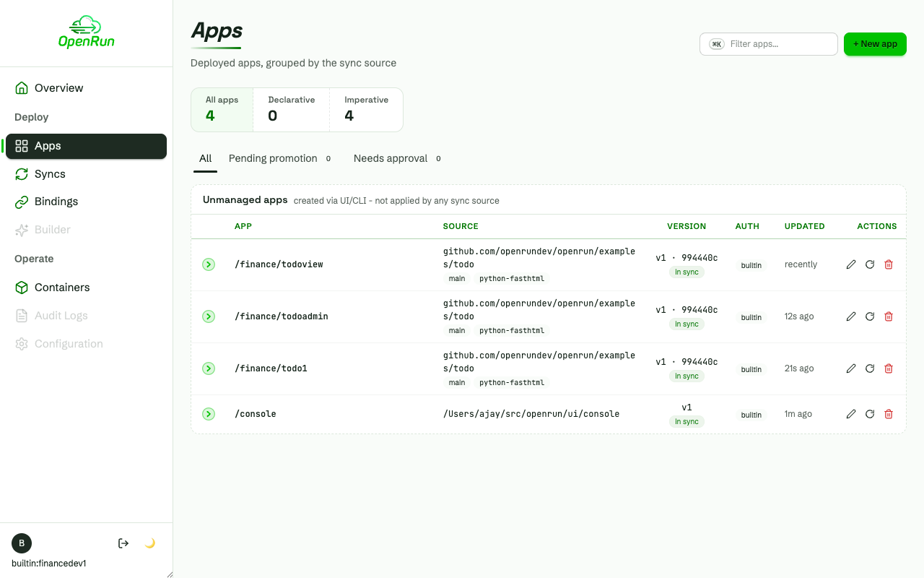
Task: Switch to the All tab
Action: pyautogui.click(x=206, y=159)
